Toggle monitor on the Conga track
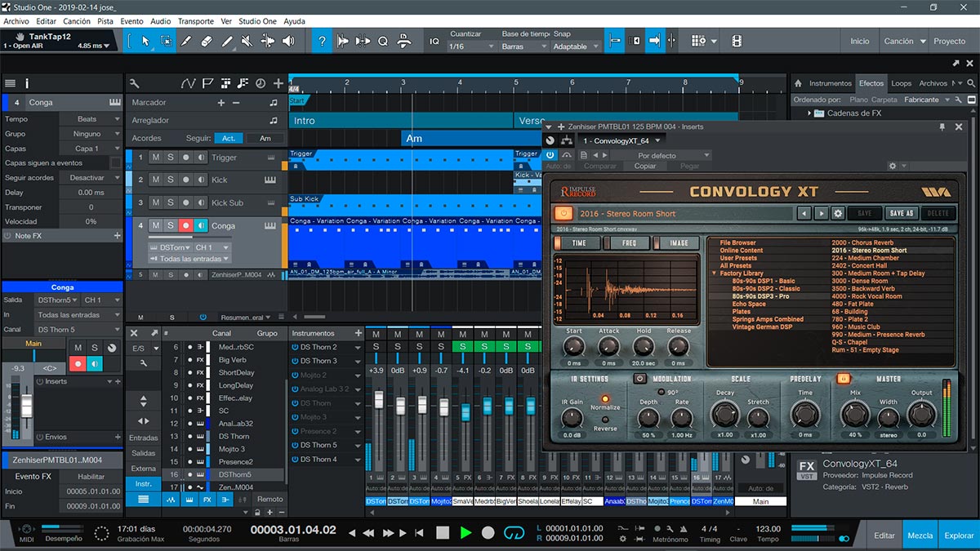The width and height of the screenshot is (980, 551). 201,225
